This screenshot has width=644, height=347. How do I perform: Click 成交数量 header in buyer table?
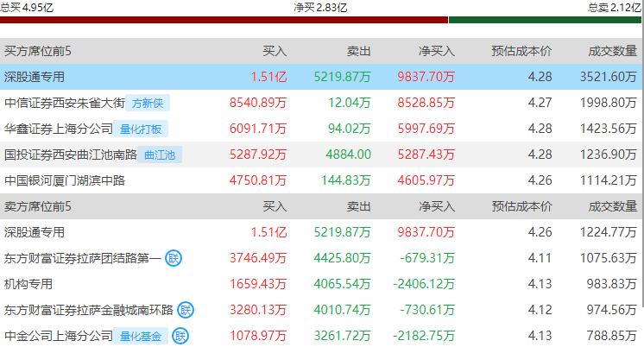(612, 51)
